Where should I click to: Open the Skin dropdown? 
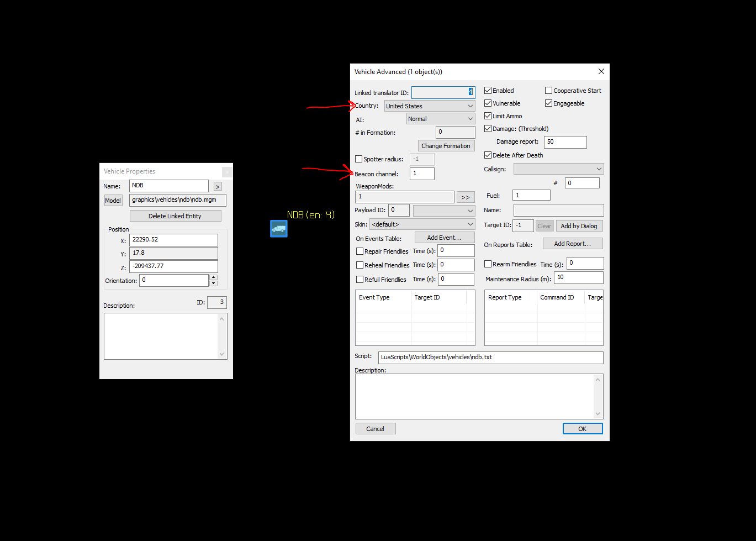[422, 224]
